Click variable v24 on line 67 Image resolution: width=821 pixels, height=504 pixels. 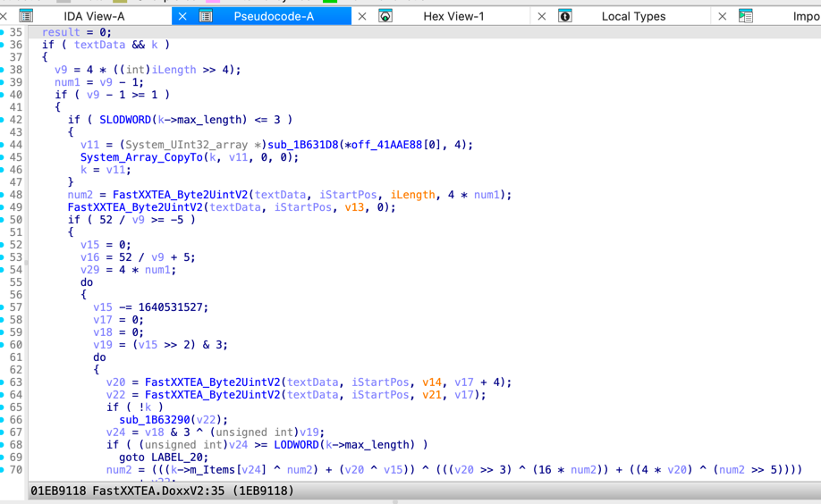tap(115, 432)
